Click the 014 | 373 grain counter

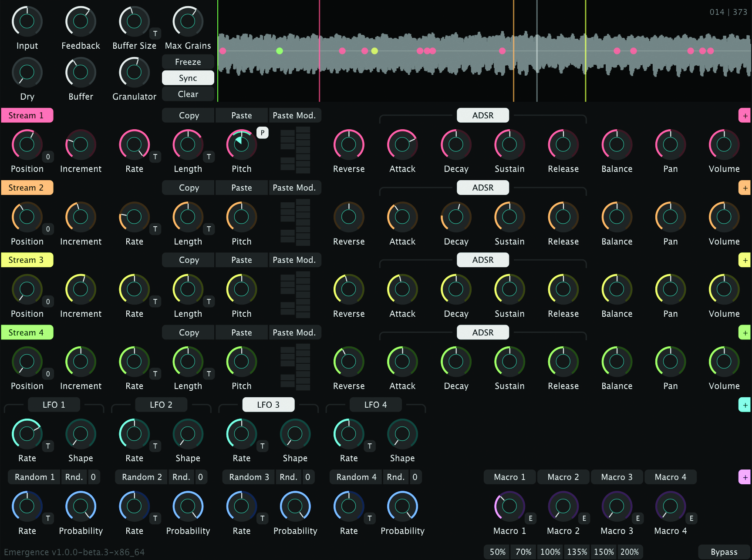(728, 12)
